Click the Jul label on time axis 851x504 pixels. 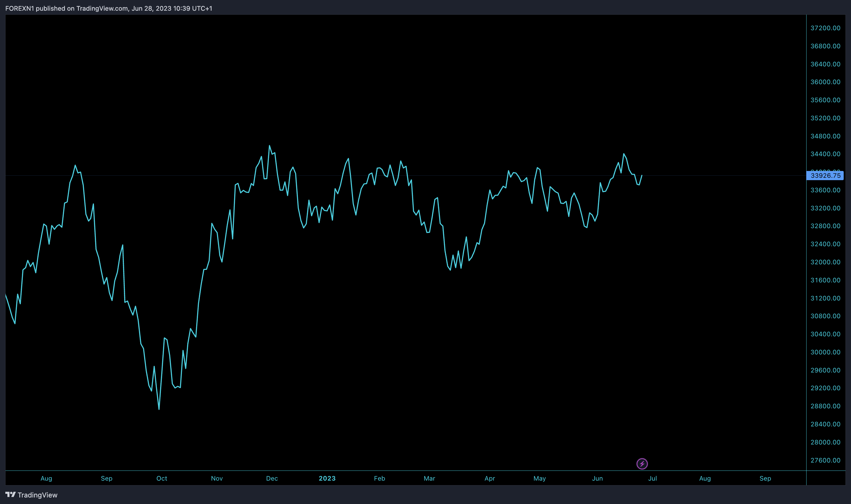pos(652,479)
